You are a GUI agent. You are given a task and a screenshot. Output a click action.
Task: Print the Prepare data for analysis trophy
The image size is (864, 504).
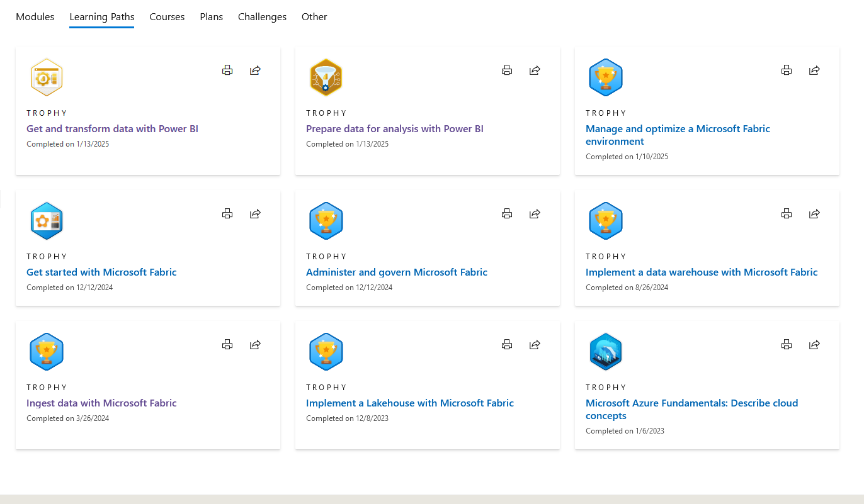507,70
